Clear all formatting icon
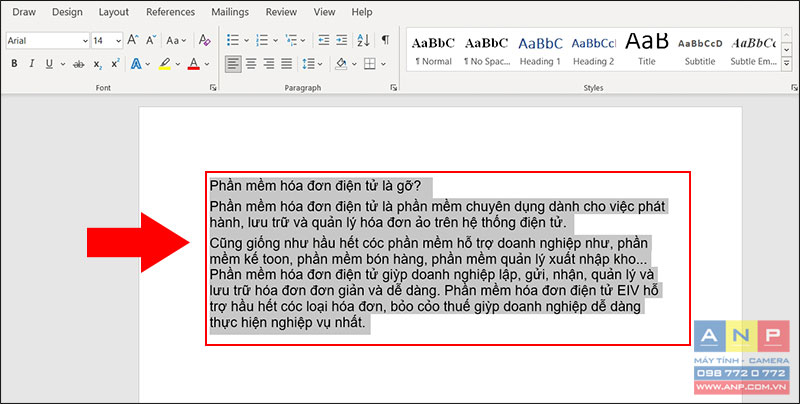This screenshot has width=800, height=404. (x=205, y=40)
